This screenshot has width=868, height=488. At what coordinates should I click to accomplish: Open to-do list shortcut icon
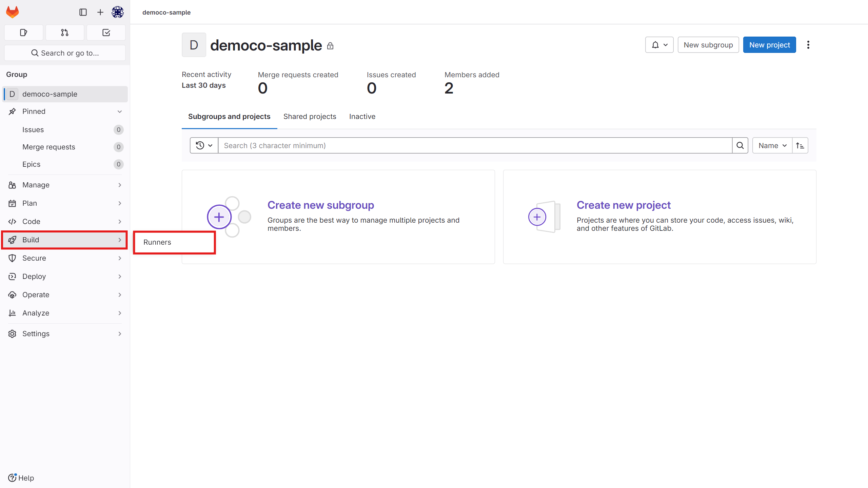106,33
